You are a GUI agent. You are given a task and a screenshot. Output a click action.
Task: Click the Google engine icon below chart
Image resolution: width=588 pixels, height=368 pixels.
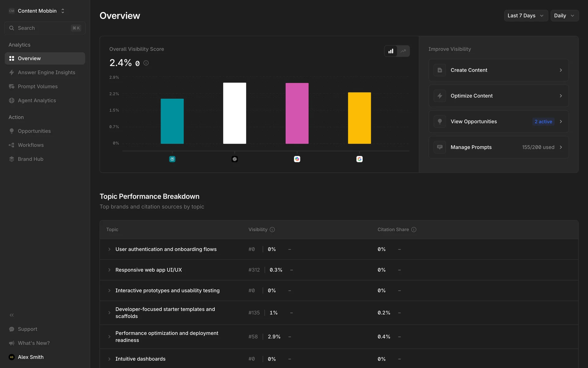(359, 159)
